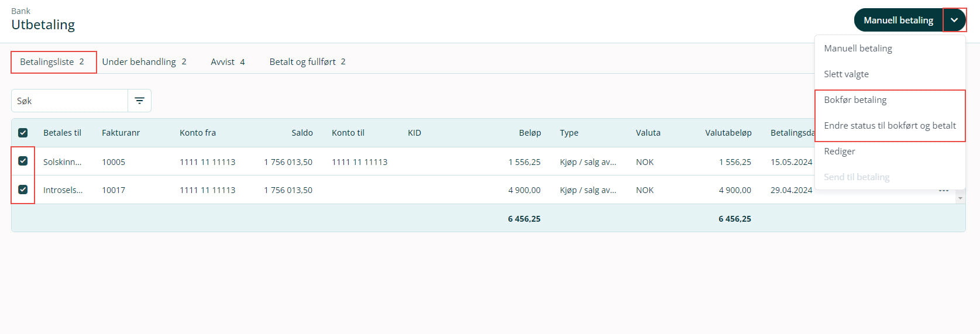
Task: Uncheck the Solskinn row checkbox
Action: point(23,161)
